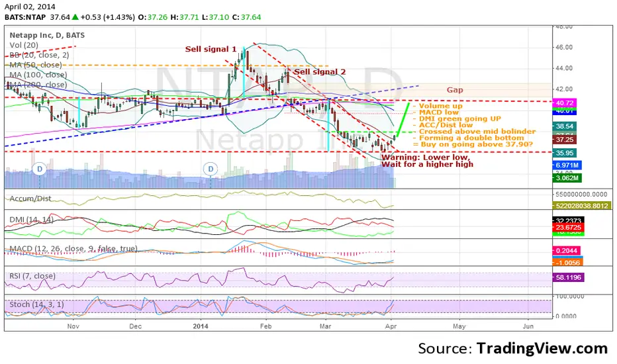Select the L:37.10 low value

[x=216, y=17]
